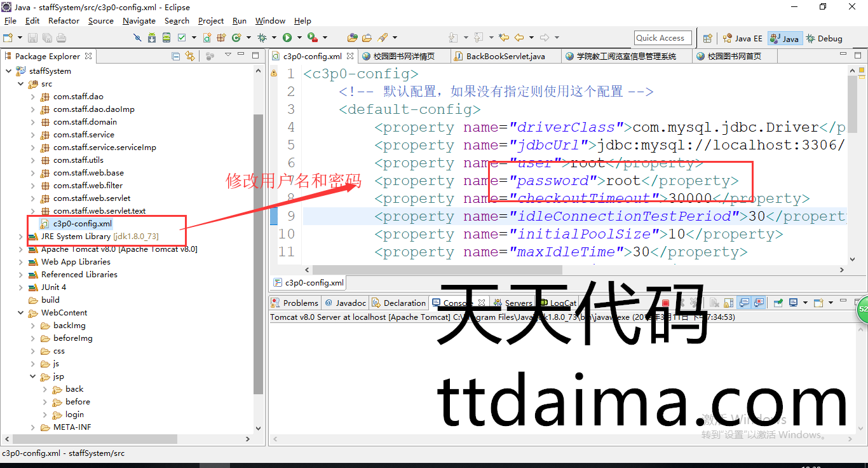Toggle Link with Editor in Package Explorer
The height and width of the screenshot is (468, 868).
tap(189, 56)
